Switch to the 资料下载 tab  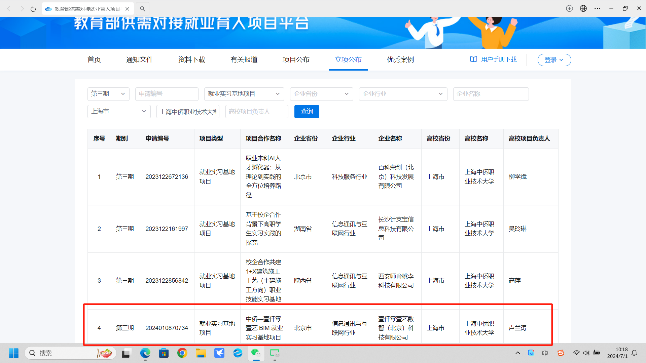point(192,60)
